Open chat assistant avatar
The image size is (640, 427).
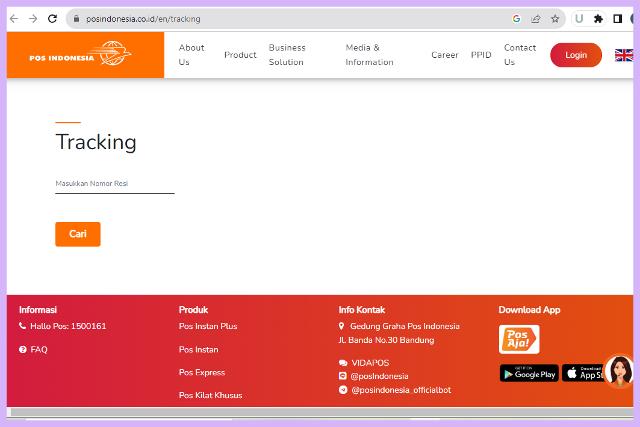tap(620, 371)
